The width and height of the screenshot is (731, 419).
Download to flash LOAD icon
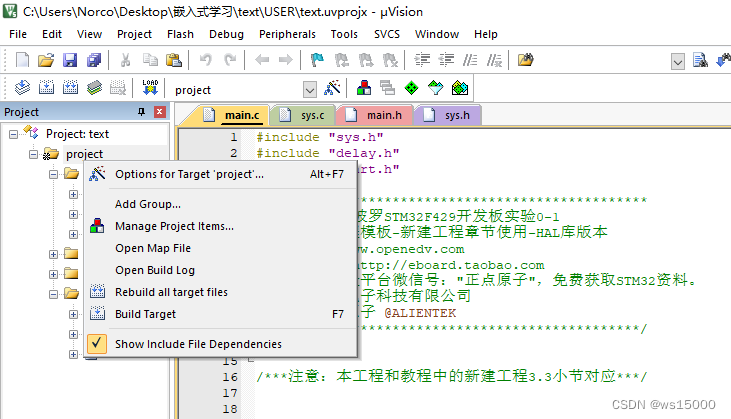tap(150, 87)
